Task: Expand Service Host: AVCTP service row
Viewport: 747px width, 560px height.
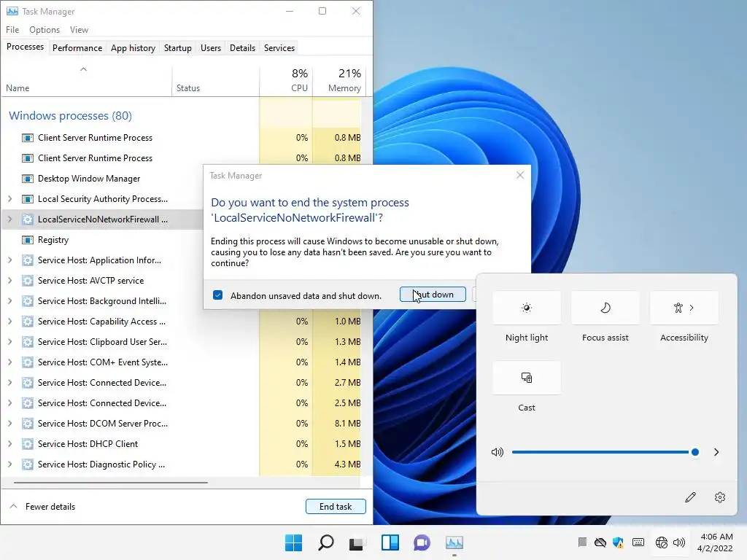Action: pos(10,281)
